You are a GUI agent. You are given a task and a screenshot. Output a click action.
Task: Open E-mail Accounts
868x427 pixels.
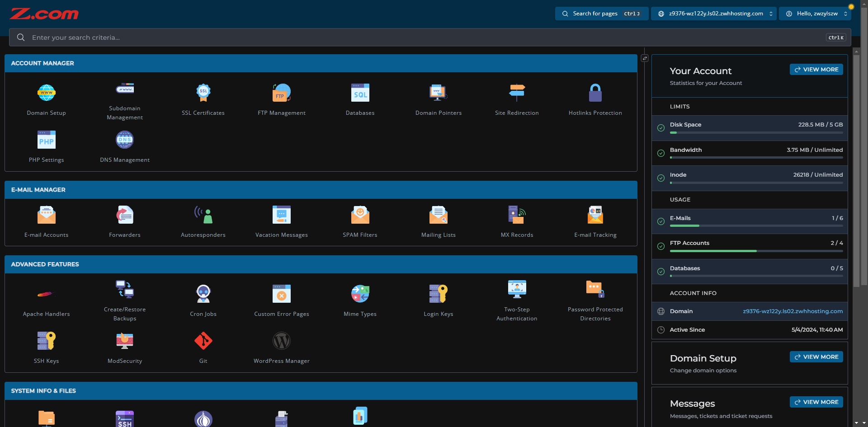(x=46, y=221)
